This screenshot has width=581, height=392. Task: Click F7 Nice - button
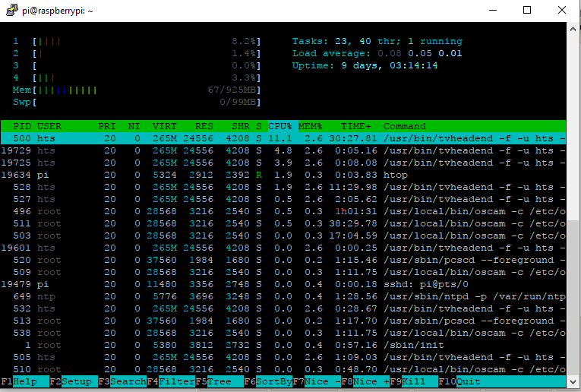[x=317, y=381]
